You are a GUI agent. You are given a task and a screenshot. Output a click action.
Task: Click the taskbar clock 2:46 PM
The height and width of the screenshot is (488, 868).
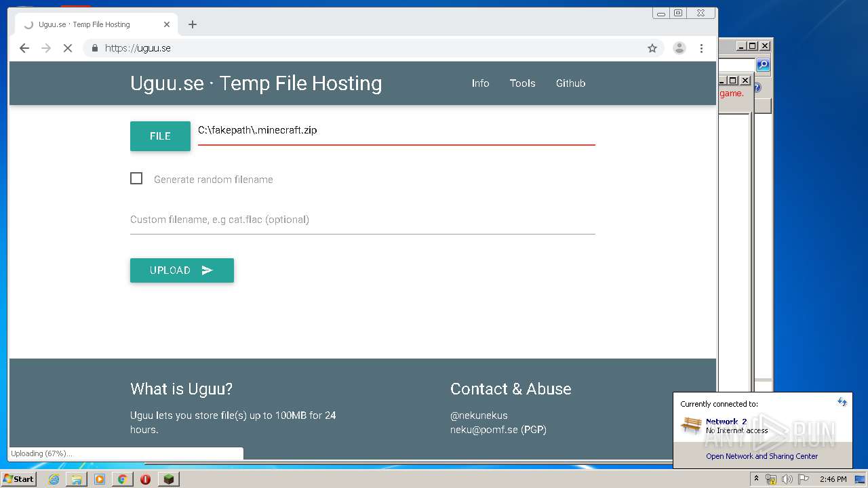click(833, 479)
